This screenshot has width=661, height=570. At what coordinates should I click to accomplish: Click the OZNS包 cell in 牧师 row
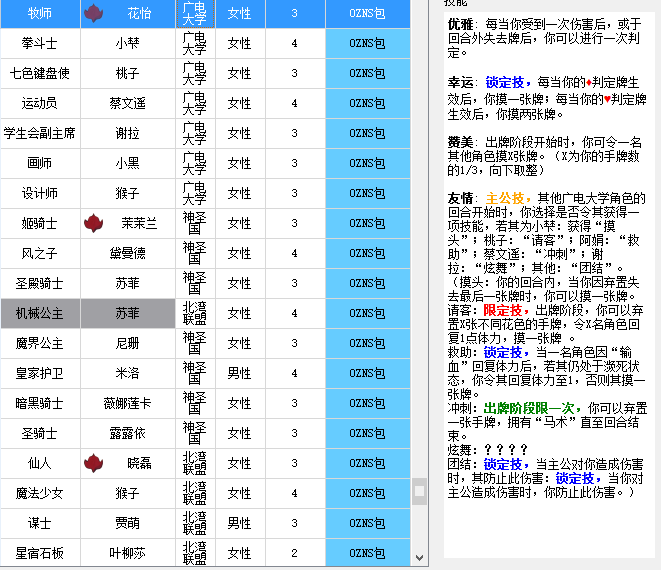click(x=368, y=13)
